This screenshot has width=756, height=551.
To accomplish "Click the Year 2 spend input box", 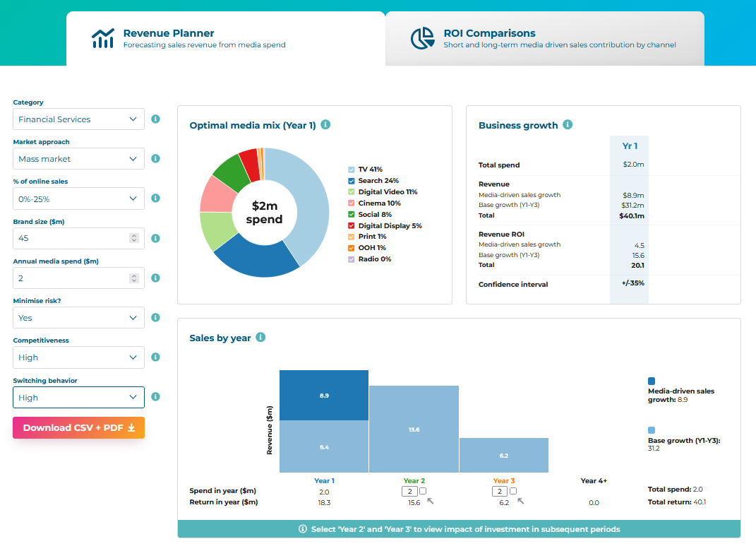I will (x=409, y=491).
